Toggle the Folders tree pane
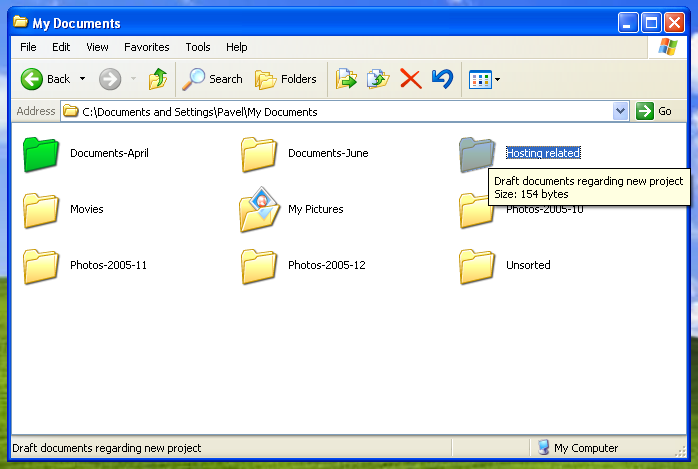 [286, 79]
